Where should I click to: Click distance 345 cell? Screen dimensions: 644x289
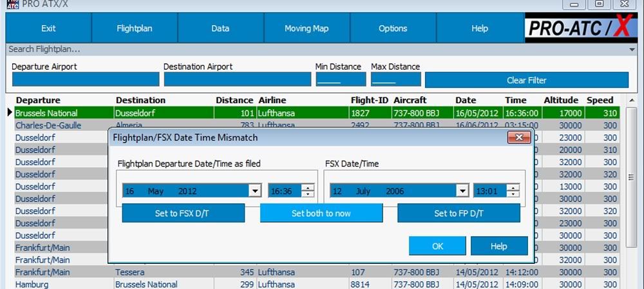pyautogui.click(x=235, y=272)
